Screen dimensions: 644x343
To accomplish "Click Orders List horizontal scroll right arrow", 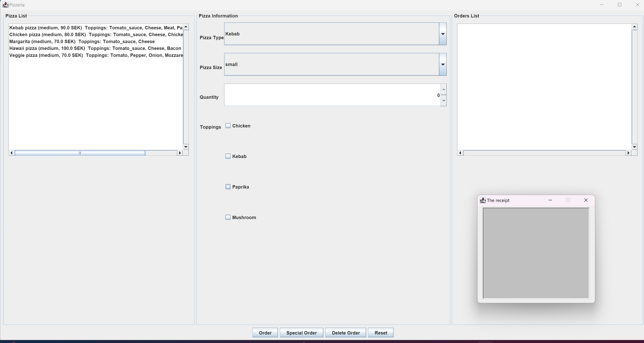I will pos(629,153).
